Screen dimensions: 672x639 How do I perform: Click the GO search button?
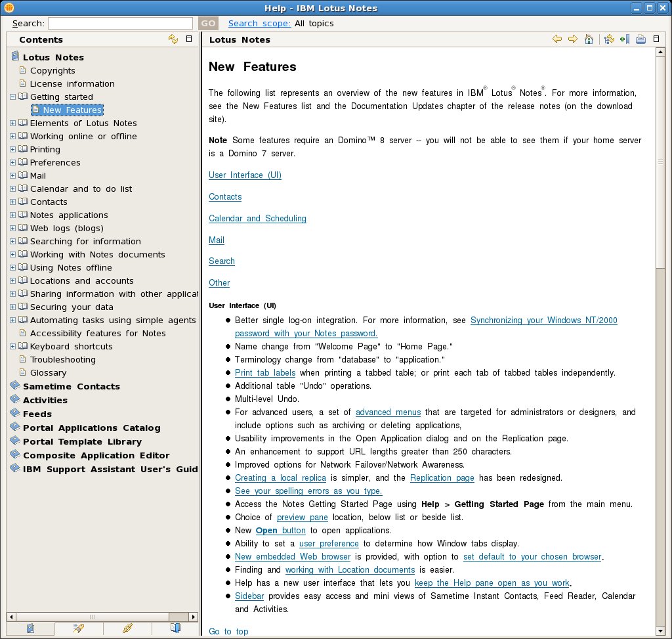point(208,23)
